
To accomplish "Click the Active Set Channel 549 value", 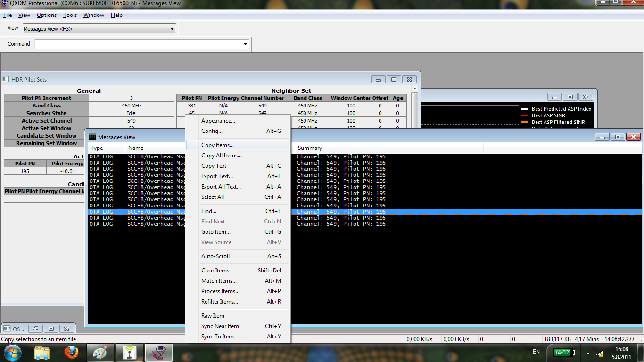I will coord(132,121).
